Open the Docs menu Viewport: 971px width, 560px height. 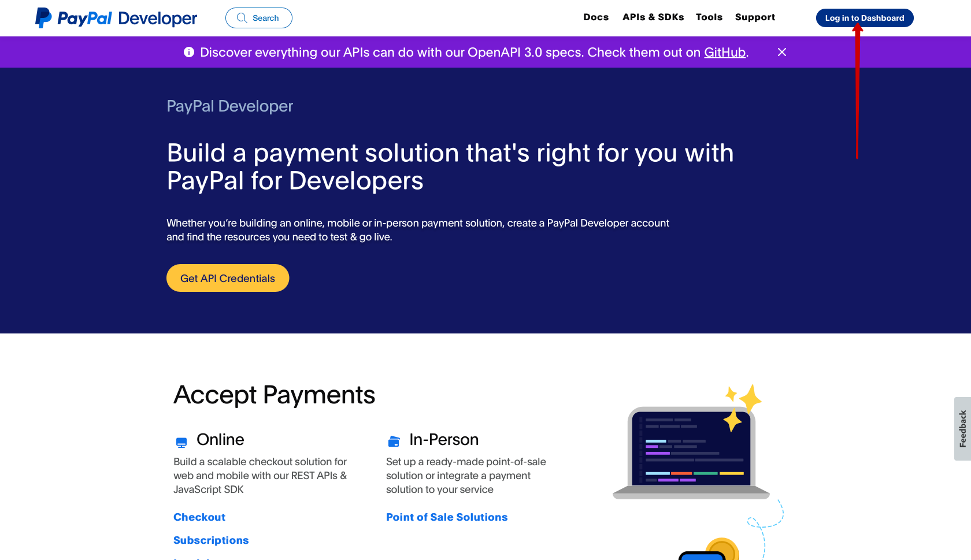[x=596, y=17]
